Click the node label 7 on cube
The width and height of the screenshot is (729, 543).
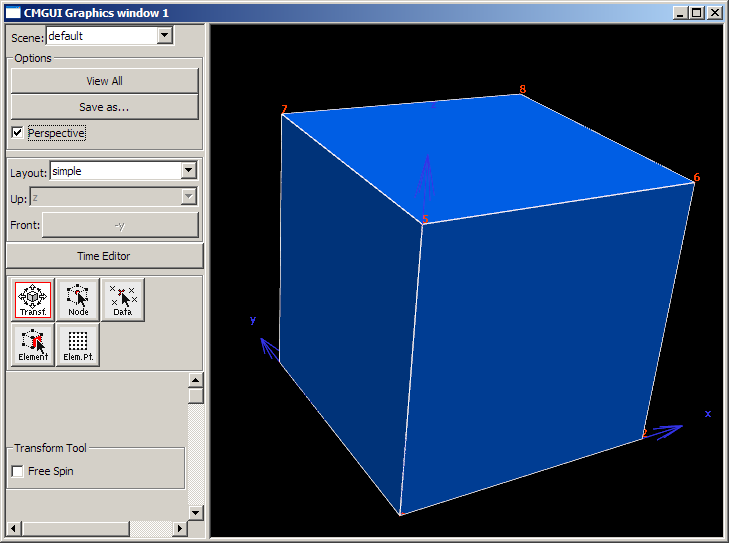(x=285, y=109)
